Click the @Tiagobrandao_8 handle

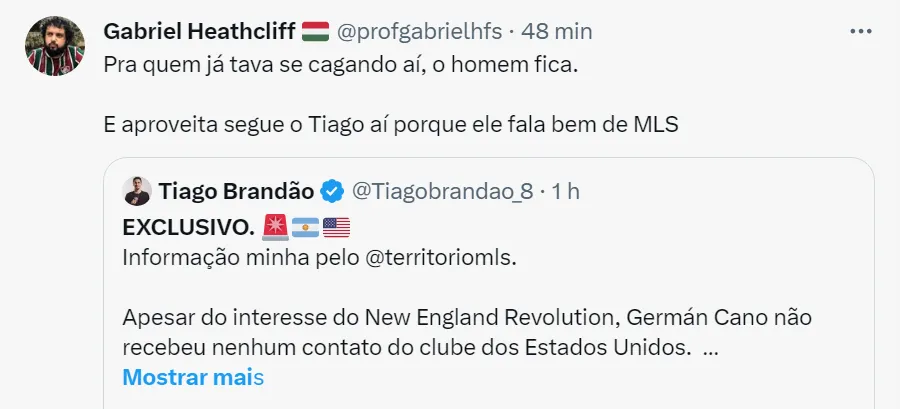coord(442,191)
